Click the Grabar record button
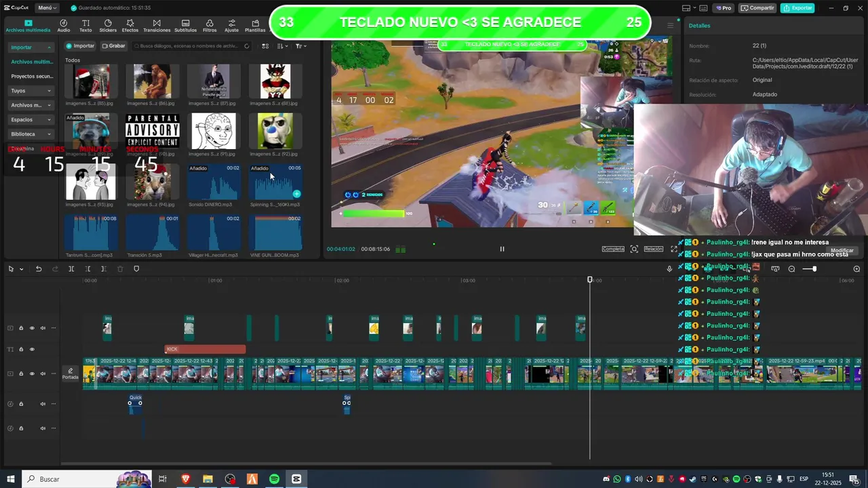Image resolution: width=868 pixels, height=488 pixels. (x=114, y=46)
